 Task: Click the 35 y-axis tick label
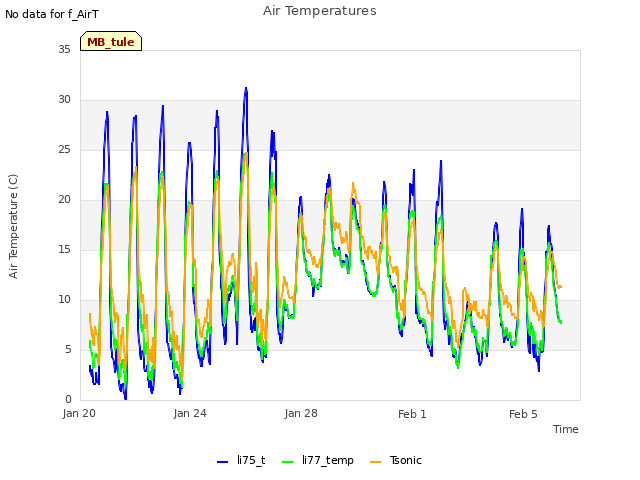tap(64, 49)
